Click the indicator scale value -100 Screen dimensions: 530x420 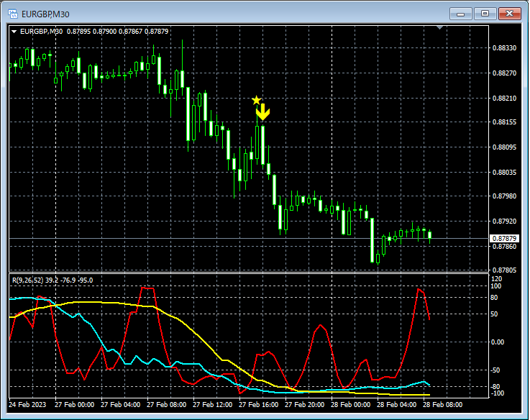[497, 393]
